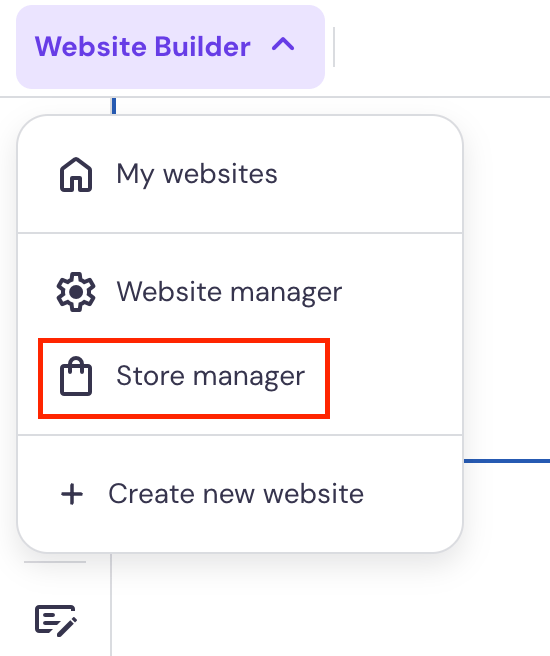
Task: Open My websites from the menu
Action: coord(240,174)
